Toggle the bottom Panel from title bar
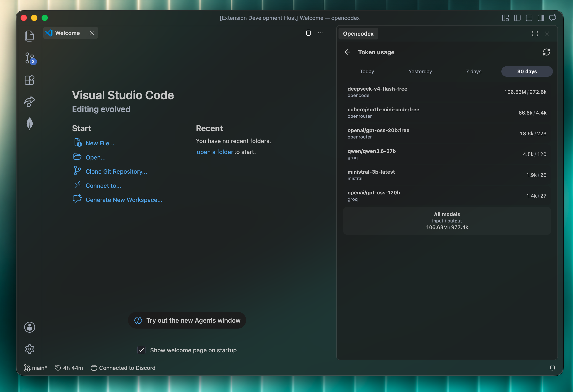The height and width of the screenshot is (392, 573). click(529, 18)
